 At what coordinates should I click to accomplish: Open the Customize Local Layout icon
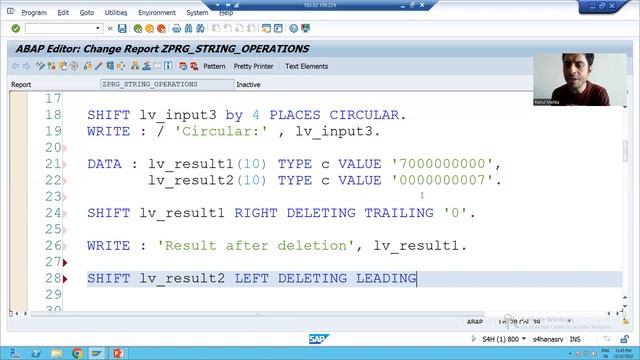[x=305, y=28]
